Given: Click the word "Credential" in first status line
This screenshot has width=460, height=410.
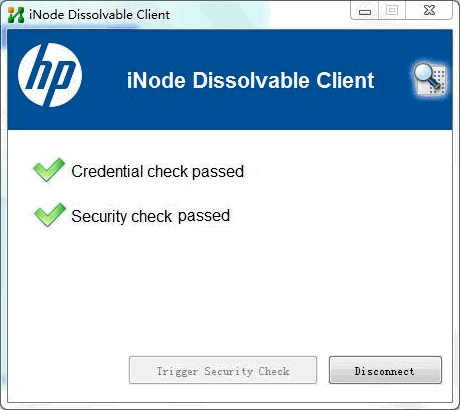Looking at the screenshot, I should [107, 171].
